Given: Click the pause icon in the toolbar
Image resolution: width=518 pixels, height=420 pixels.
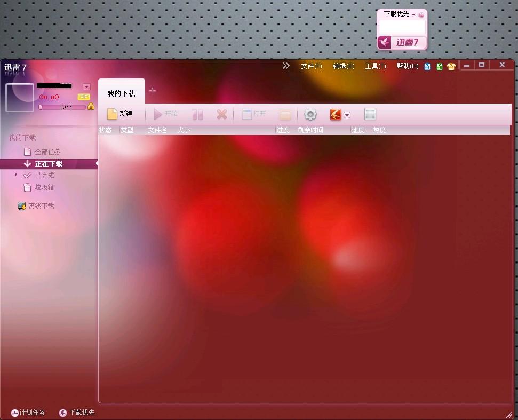Looking at the screenshot, I should 197,115.
